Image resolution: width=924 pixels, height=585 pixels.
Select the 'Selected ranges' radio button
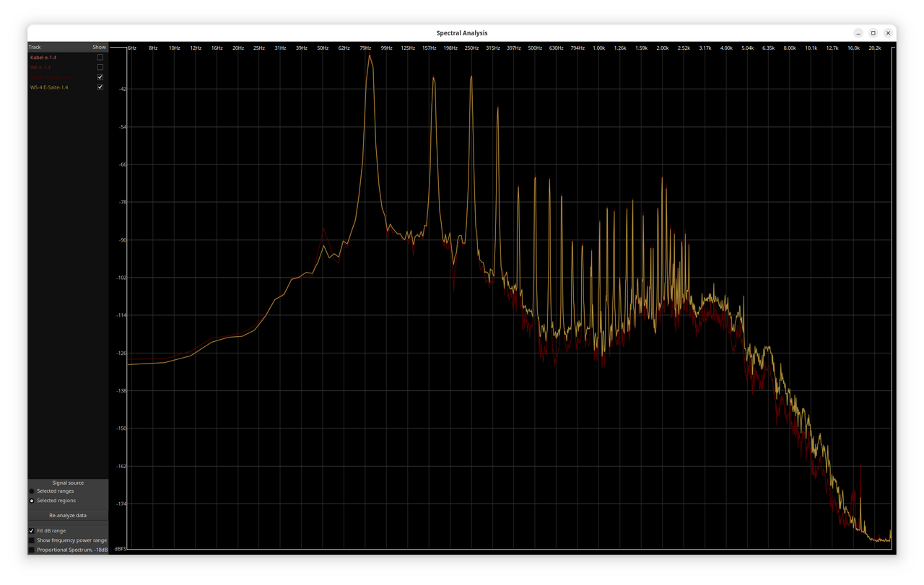[32, 491]
